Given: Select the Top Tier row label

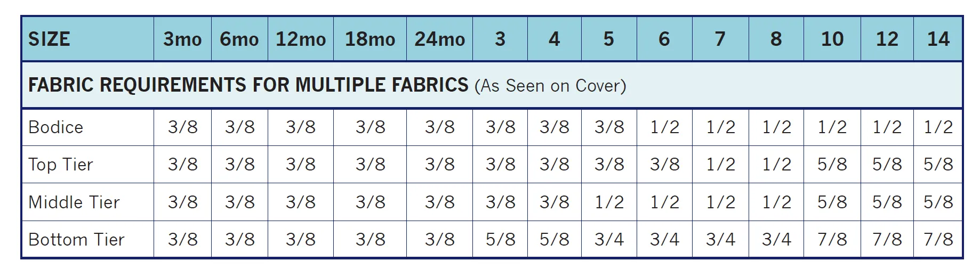Looking at the screenshot, I should tap(60, 165).
